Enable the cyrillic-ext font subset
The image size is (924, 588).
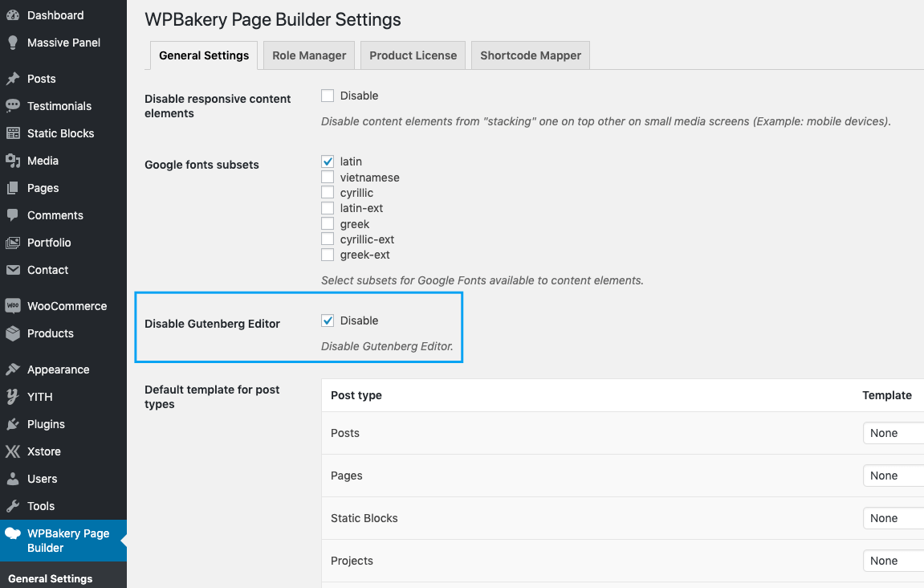[x=328, y=239]
